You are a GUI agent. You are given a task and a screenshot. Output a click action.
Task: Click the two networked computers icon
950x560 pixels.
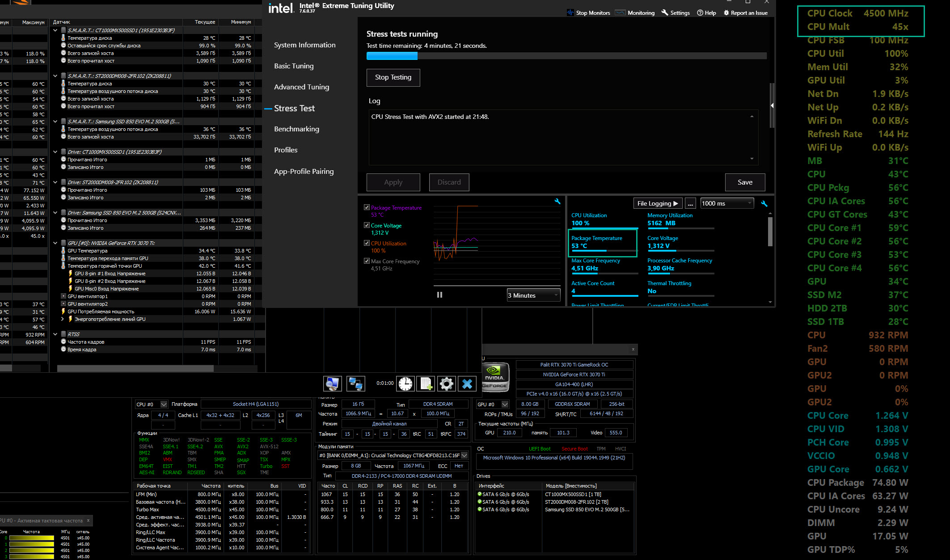pos(355,383)
